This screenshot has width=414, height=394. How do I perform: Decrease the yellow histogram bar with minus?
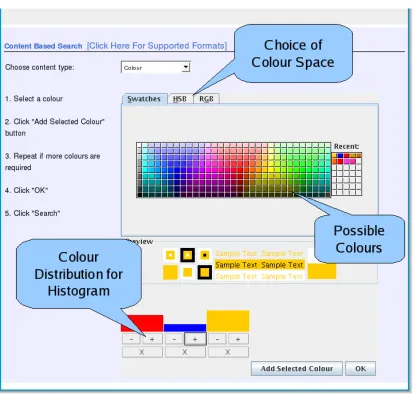click(217, 339)
